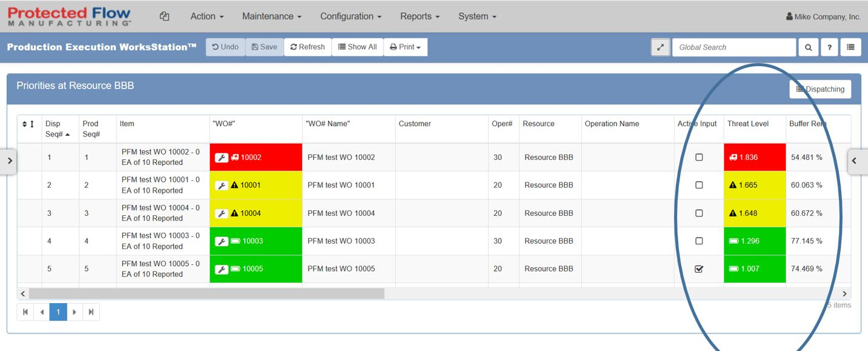Click the Undo button
The height and width of the screenshot is (351, 868).
coord(225,47)
